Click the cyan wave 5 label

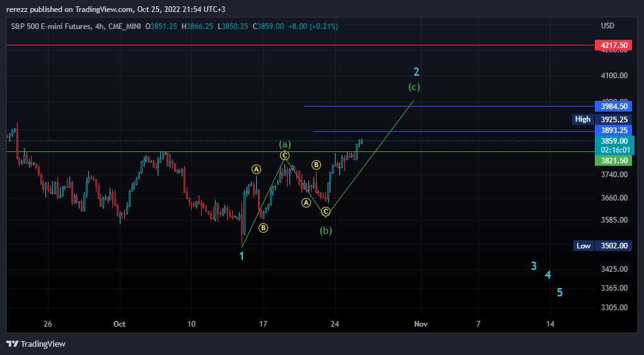[560, 293]
